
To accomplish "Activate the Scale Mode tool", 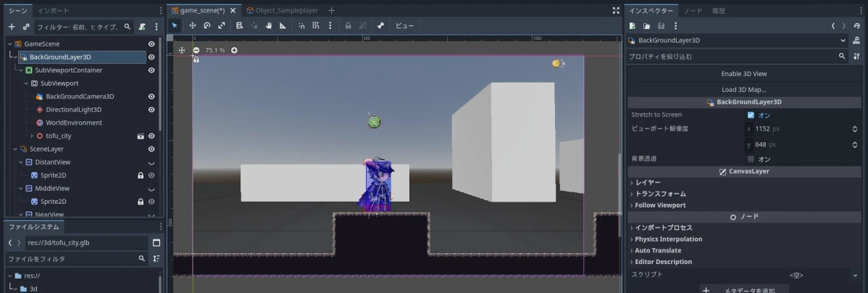I will [x=222, y=25].
